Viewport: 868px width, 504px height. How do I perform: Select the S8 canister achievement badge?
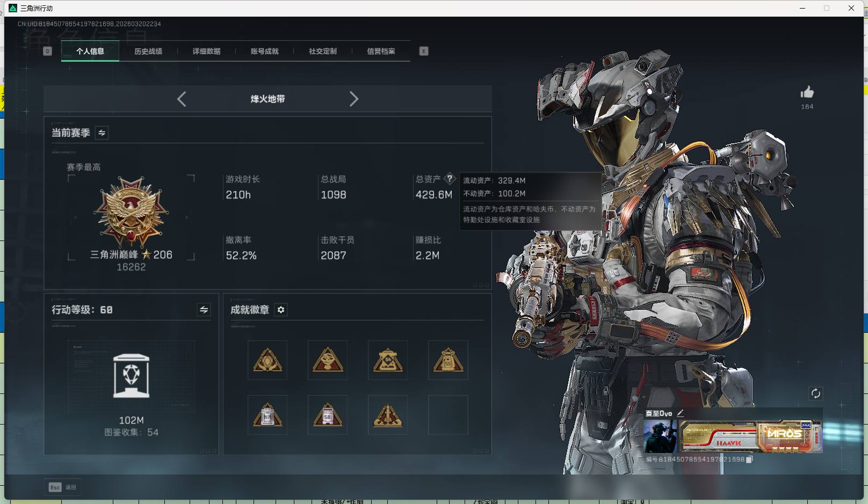328,415
